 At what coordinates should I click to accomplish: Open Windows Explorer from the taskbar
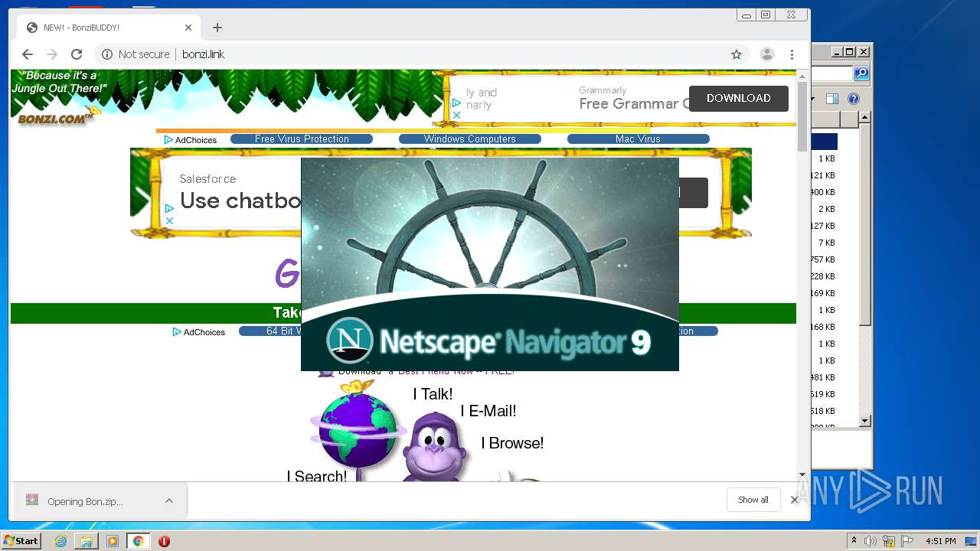(87, 541)
